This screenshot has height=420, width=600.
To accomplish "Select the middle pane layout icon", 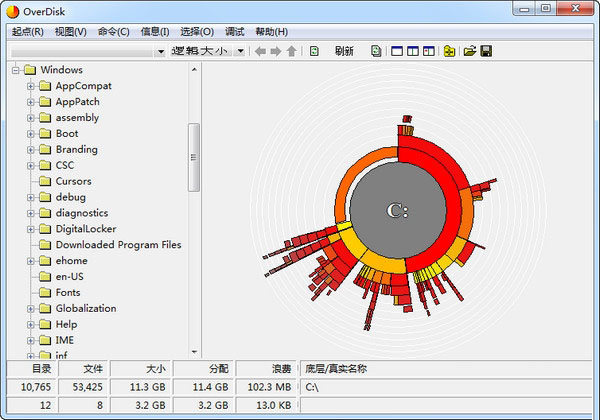I will coord(413,51).
